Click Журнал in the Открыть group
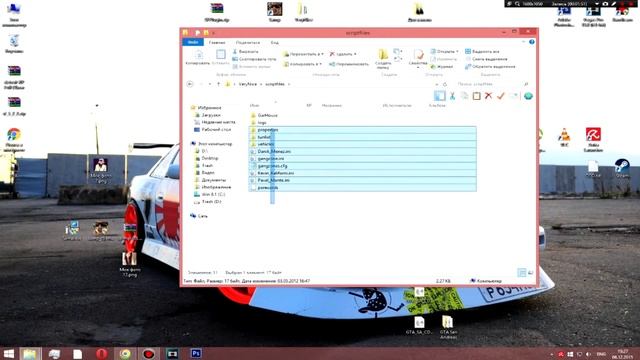 click(442, 67)
